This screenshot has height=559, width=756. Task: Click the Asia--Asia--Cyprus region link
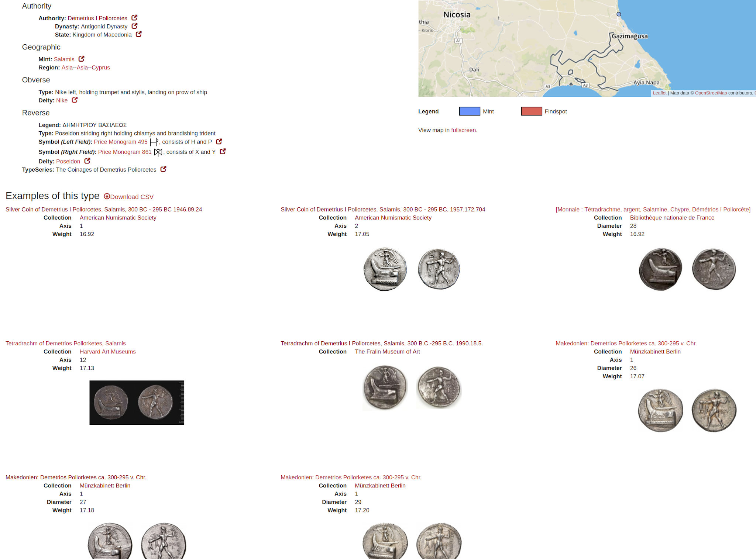click(x=86, y=68)
